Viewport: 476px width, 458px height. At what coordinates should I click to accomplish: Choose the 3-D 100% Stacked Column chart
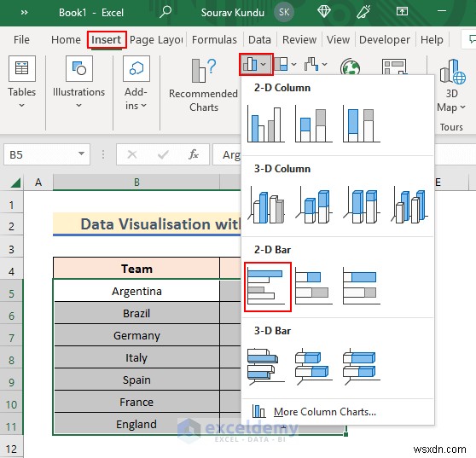click(361, 206)
